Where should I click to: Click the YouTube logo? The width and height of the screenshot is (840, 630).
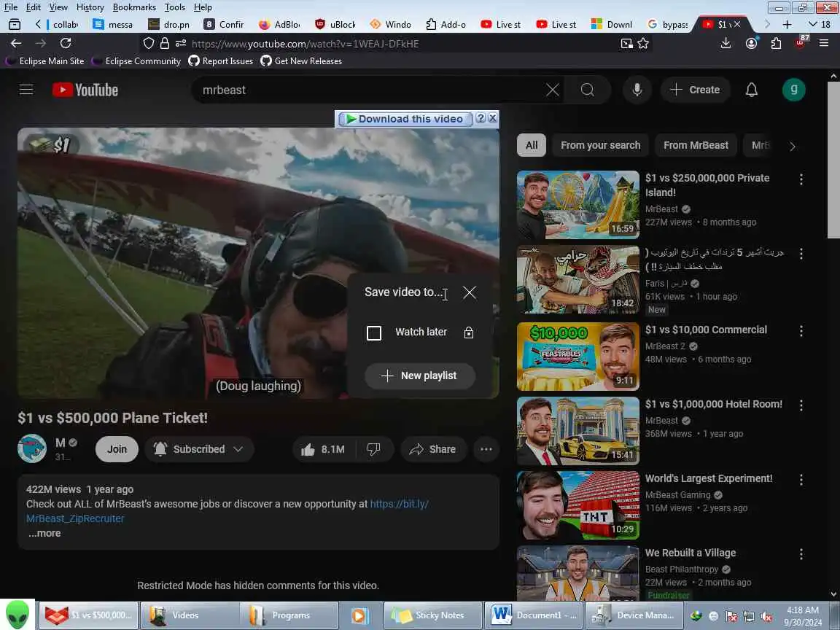click(x=85, y=90)
